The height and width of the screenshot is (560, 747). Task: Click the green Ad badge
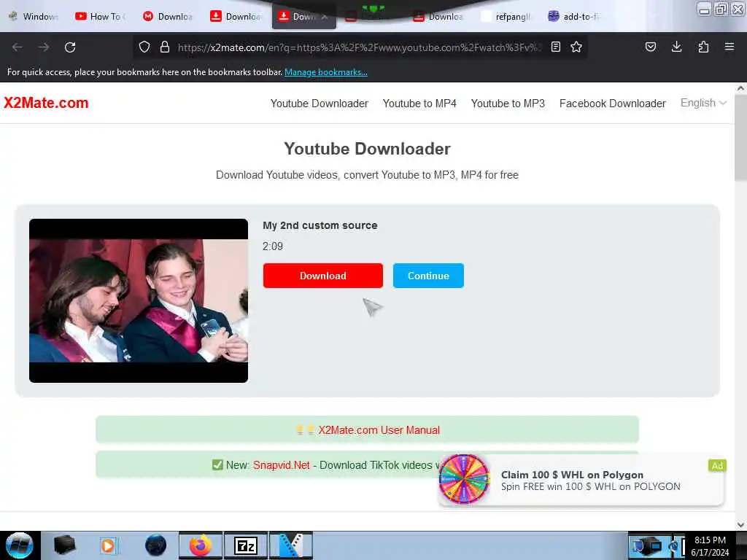[717, 465]
